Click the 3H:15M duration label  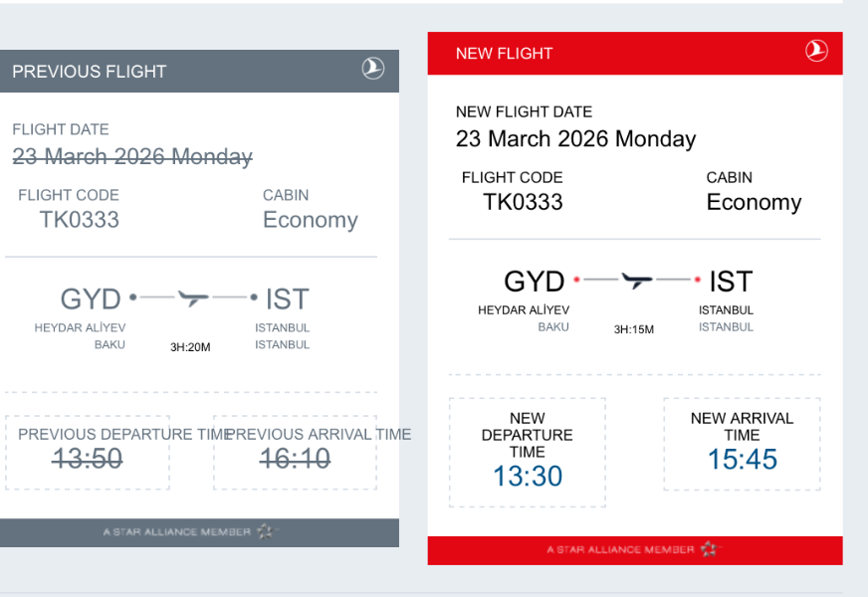(634, 329)
